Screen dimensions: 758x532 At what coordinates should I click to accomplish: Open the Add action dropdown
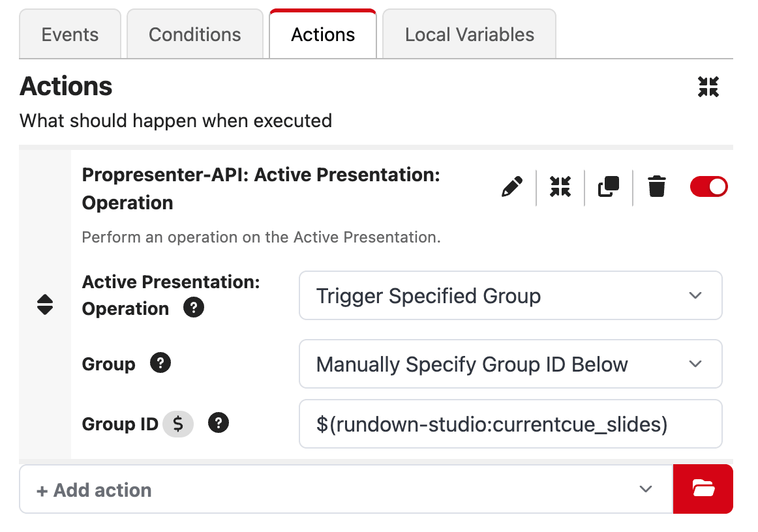pos(346,489)
